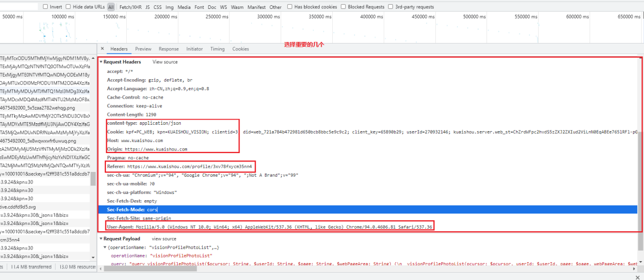The image size is (644, 280).
Task: Collapse the Request Headers section
Action: point(101,62)
